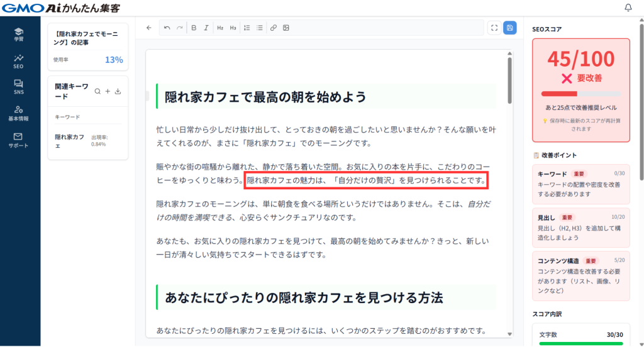Insert an image from the toolbar
The image size is (644, 347).
point(286,28)
